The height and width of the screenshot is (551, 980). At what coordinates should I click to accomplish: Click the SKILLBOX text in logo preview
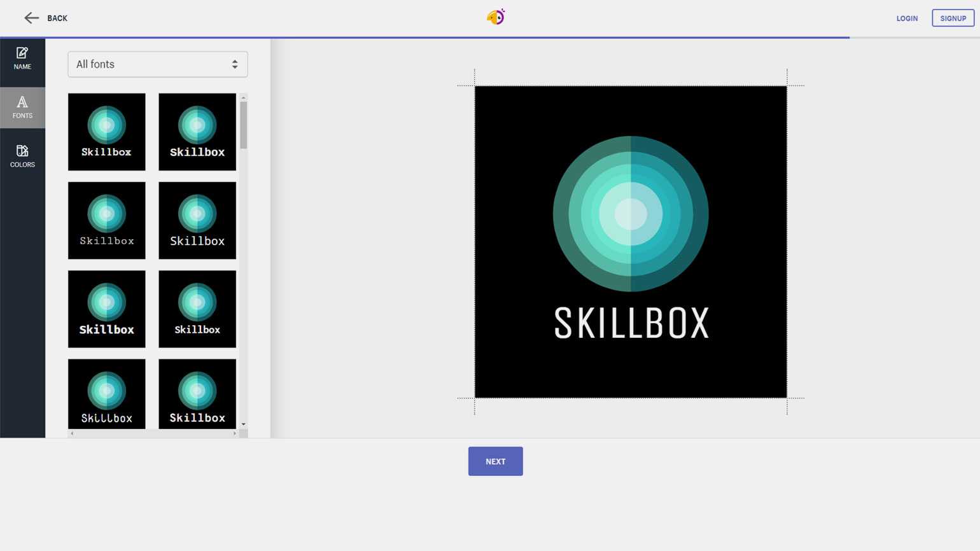point(631,323)
